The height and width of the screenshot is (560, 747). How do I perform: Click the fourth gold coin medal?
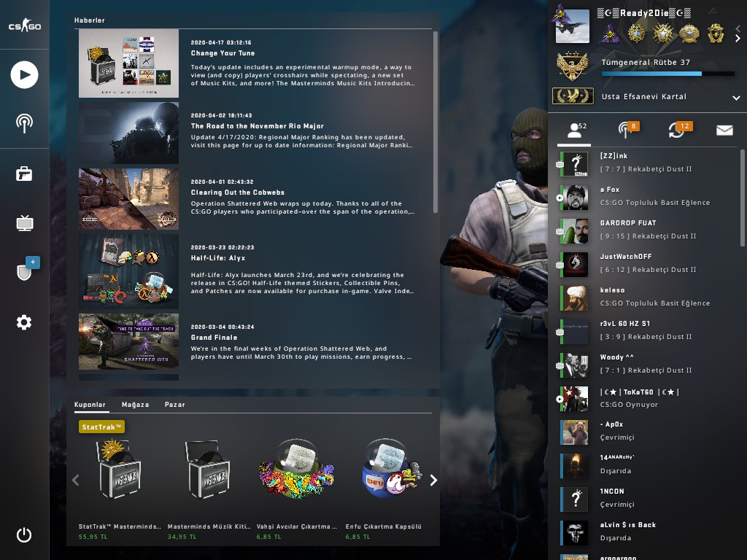coord(689,34)
